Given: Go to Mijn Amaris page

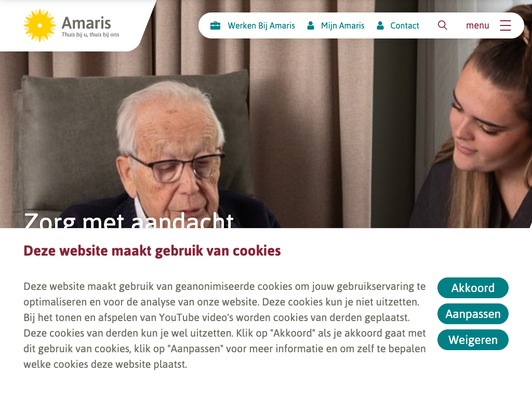Looking at the screenshot, I should (343, 25).
